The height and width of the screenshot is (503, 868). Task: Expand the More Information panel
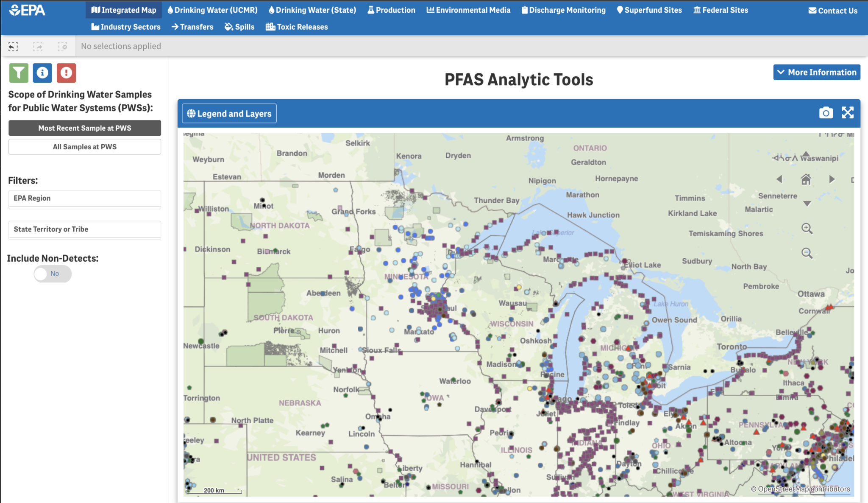pyautogui.click(x=817, y=73)
